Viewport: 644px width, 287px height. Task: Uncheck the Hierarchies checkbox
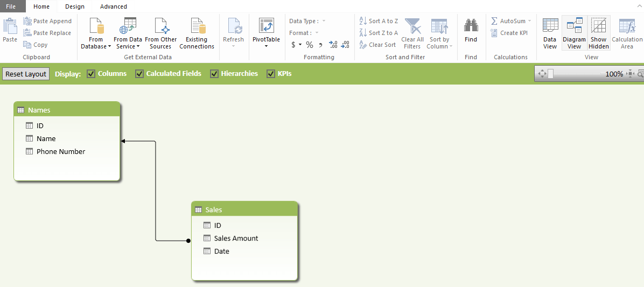click(x=214, y=74)
